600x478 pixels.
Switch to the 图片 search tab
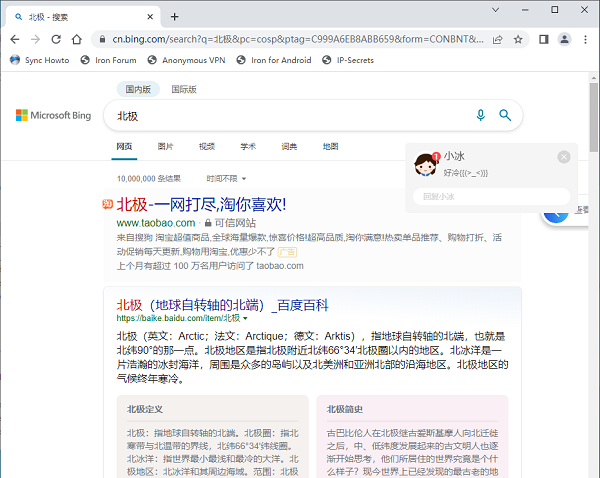165,146
